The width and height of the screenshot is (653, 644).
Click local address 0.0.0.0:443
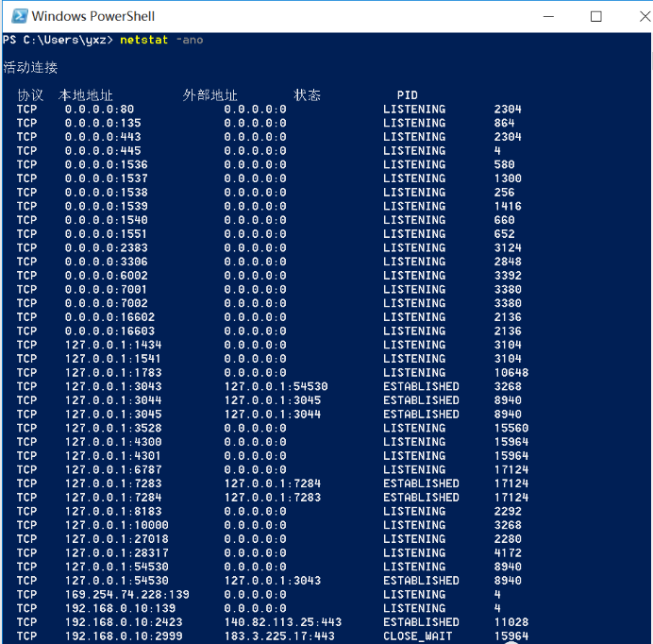point(103,137)
